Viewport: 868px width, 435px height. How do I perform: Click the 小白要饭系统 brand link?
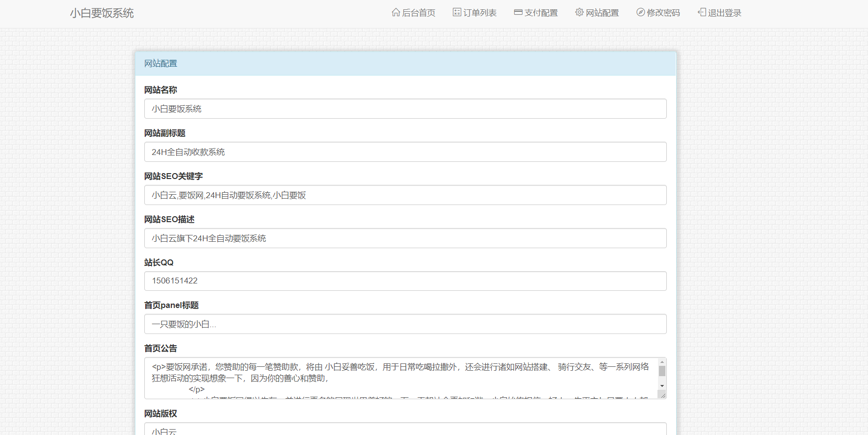point(102,13)
